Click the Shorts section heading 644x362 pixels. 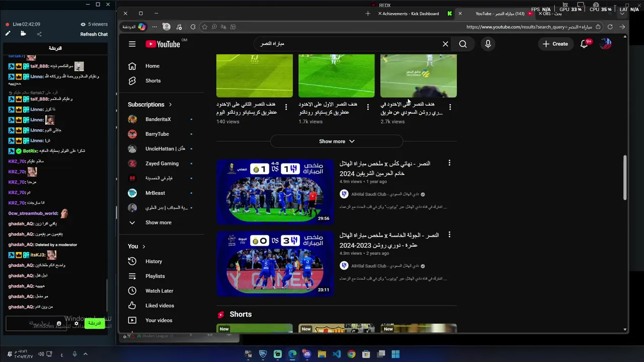tap(240, 314)
